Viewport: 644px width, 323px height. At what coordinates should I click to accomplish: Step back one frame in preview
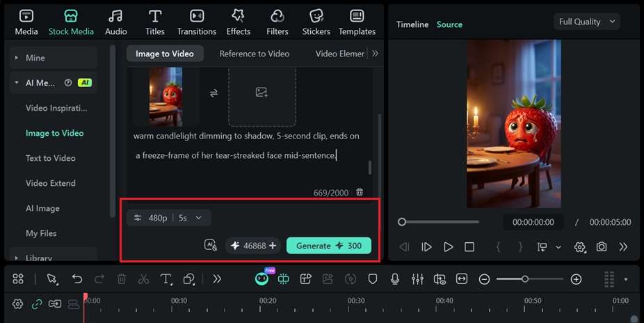[x=404, y=246]
